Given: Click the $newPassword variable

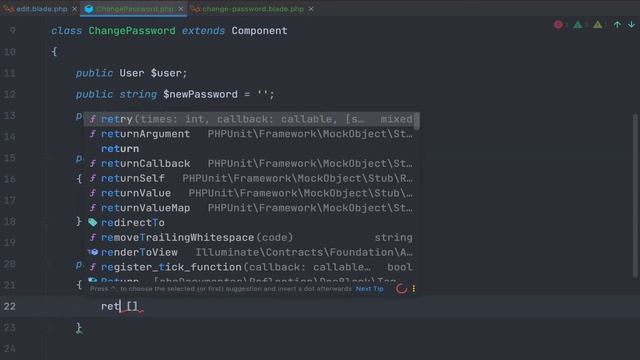Looking at the screenshot, I should pos(200,95).
